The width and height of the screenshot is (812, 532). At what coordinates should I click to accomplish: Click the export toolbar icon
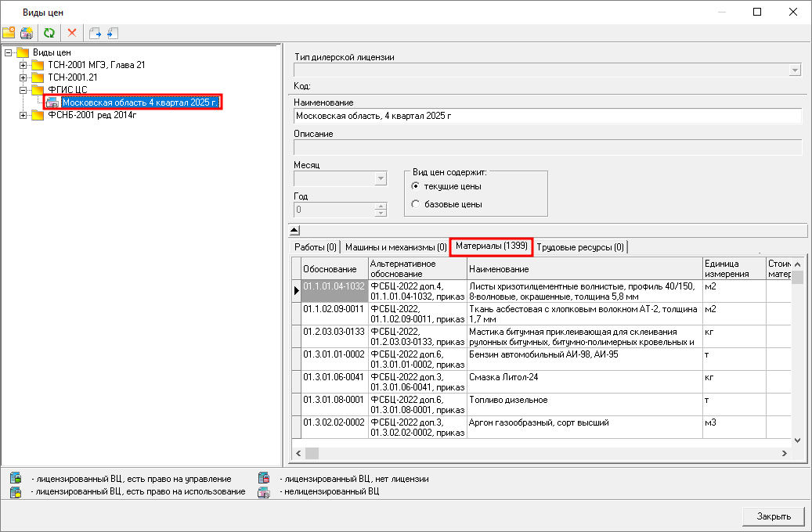[x=95, y=33]
